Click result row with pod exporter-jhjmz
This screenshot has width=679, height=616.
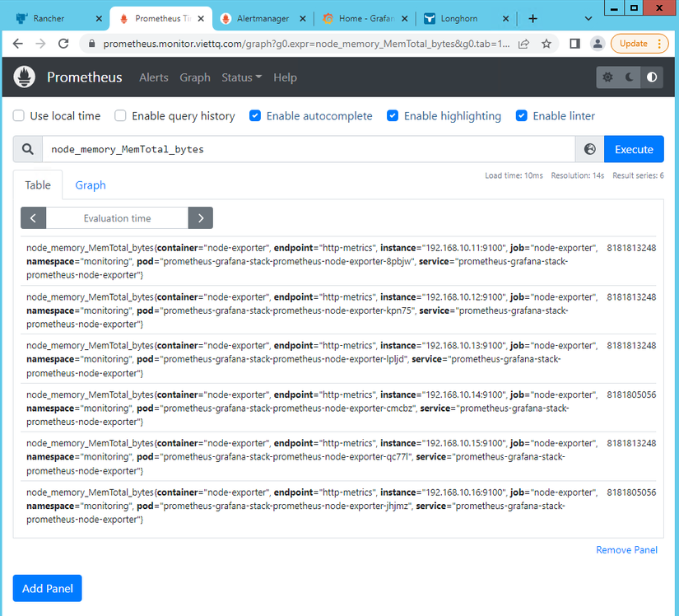click(338, 506)
